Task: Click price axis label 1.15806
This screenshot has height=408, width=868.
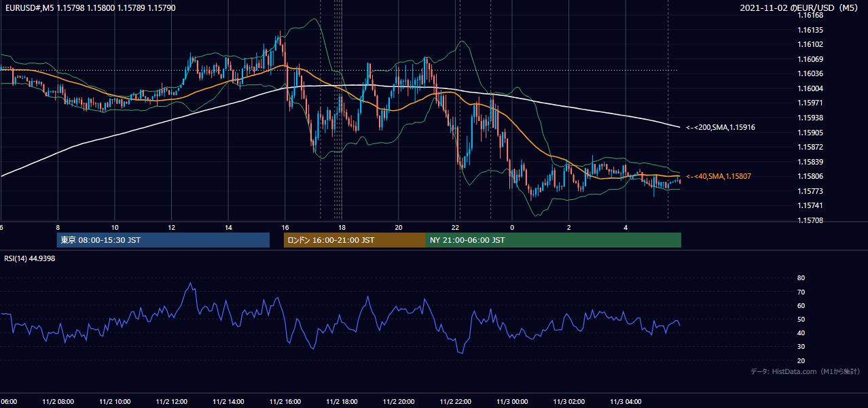Action: click(x=810, y=176)
